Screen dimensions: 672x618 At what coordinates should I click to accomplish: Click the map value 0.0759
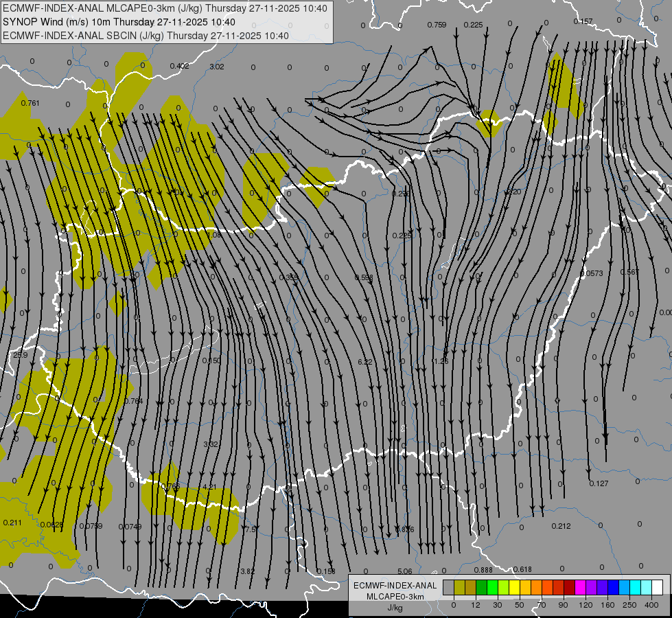[x=91, y=526]
